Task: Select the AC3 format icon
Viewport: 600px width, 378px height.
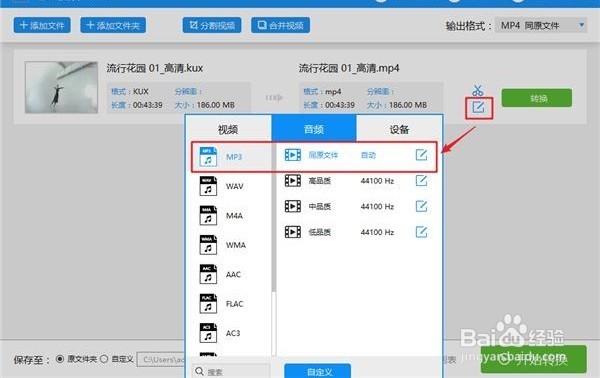Action: [208, 333]
